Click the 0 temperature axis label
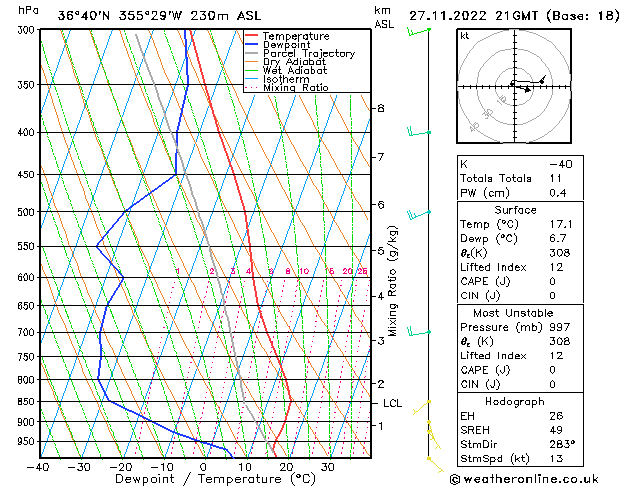The image size is (629, 486). point(203,468)
